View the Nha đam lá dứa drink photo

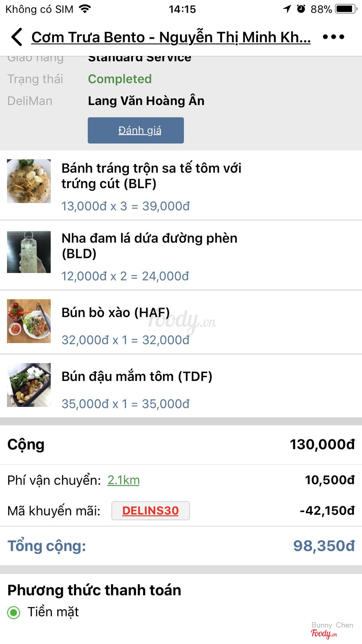(x=29, y=252)
